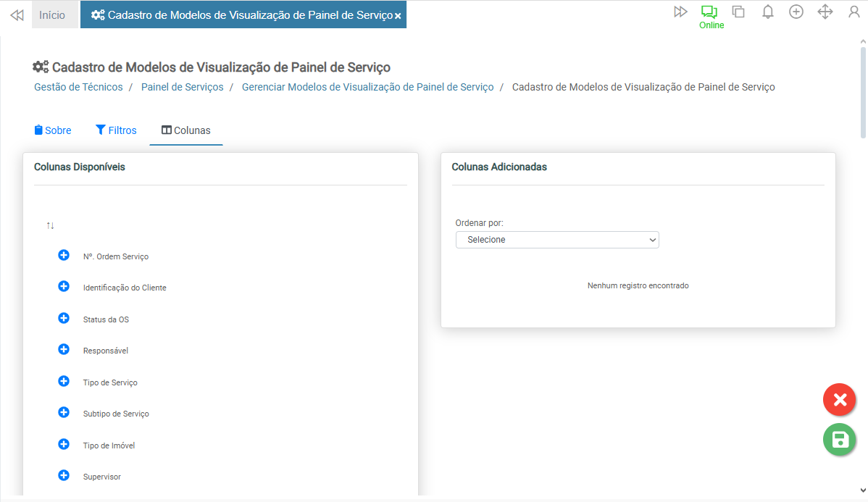Click the plus icon beside Nº. Ordem Serviço

64,256
